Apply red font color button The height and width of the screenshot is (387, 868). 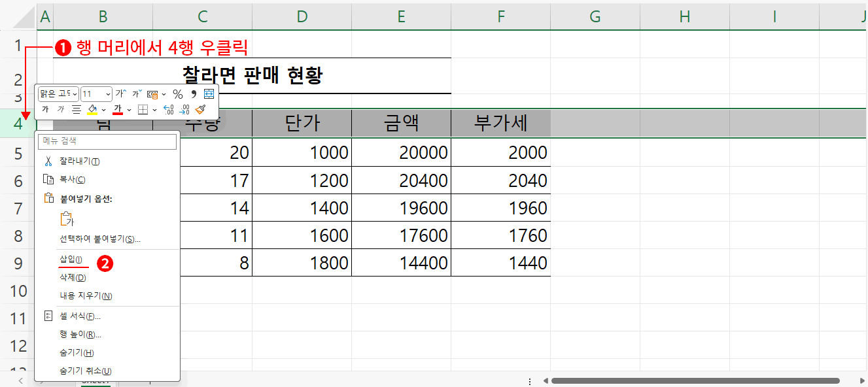pyautogui.click(x=118, y=109)
